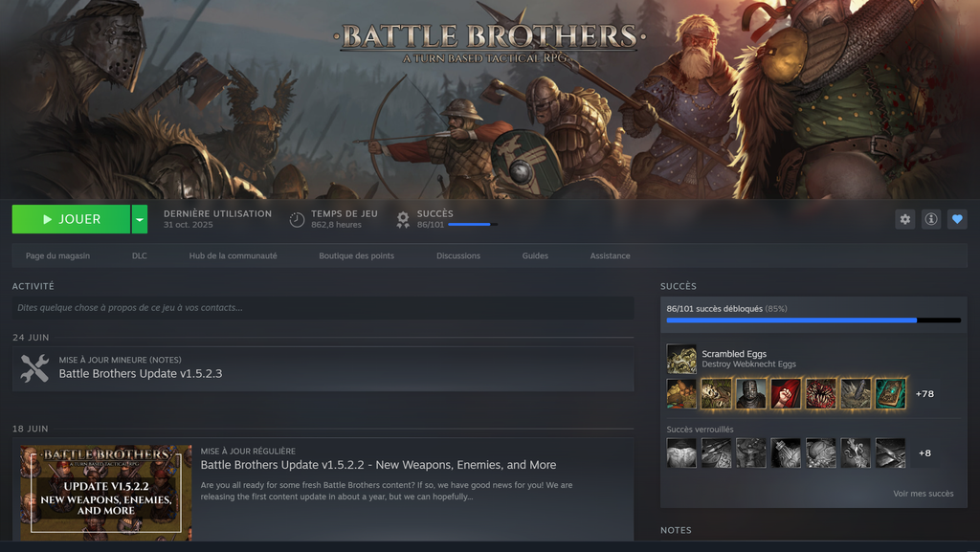Image resolution: width=980 pixels, height=552 pixels.
Task: Click the 24 JUIN date header
Action: [31, 337]
